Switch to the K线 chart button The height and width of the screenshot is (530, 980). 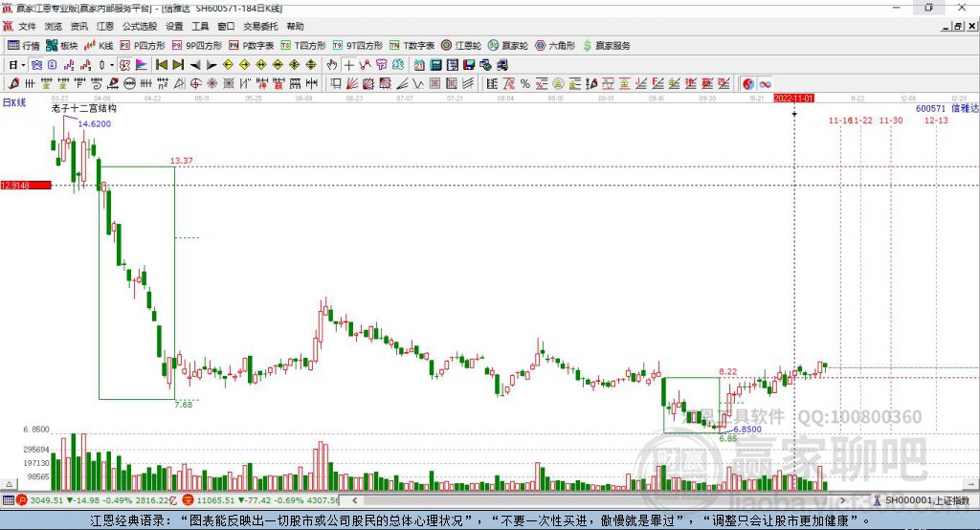(99, 46)
